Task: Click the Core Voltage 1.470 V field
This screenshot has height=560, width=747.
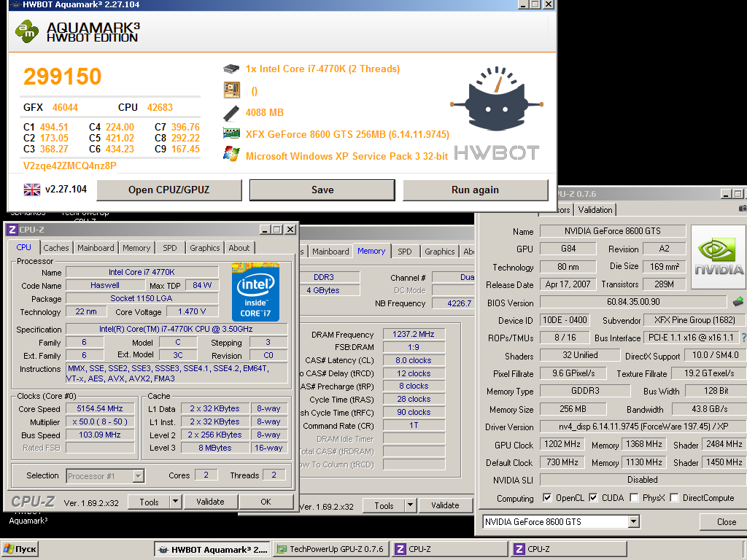Action: pos(192,311)
